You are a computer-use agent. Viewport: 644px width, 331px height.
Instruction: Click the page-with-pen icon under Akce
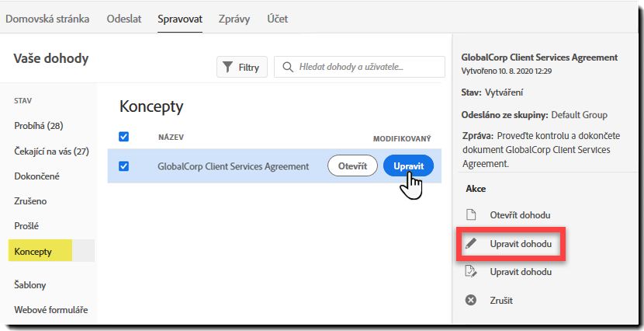pyautogui.click(x=471, y=271)
